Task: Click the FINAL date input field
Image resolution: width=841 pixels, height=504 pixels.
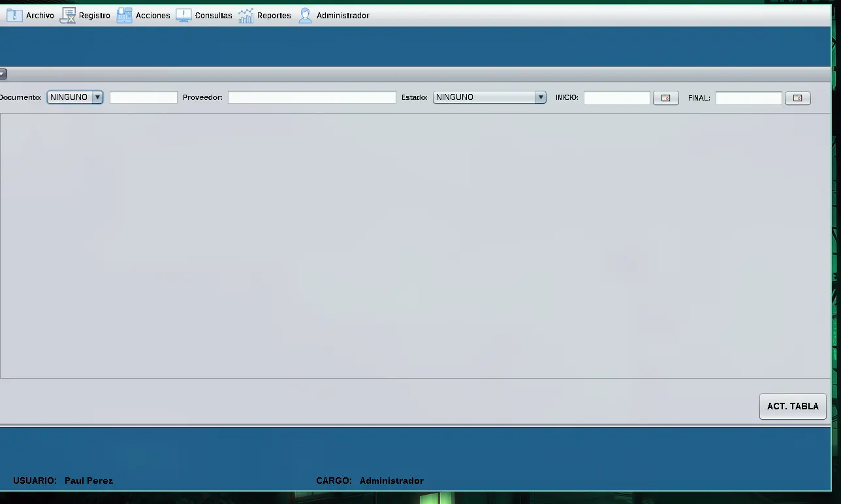Action: [749, 98]
